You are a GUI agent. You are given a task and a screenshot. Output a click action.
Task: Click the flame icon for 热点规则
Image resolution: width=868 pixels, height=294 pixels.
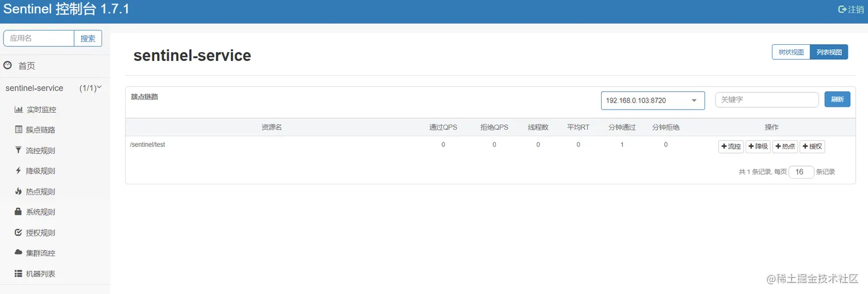pyautogui.click(x=18, y=191)
